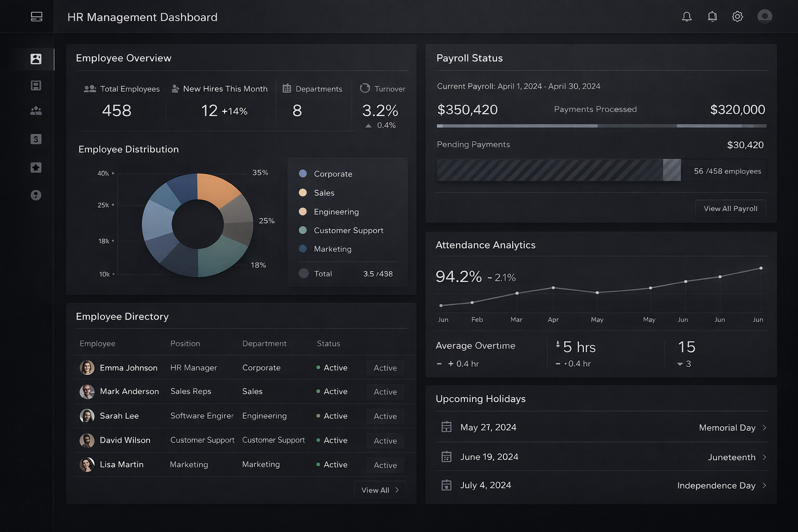Sort by the Department column header
Viewport: 798px width, 532px height.
[264, 343]
